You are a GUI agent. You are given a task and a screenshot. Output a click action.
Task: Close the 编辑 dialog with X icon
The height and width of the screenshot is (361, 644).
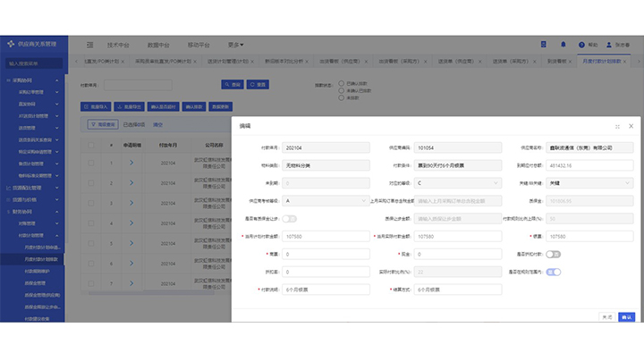[x=631, y=126]
